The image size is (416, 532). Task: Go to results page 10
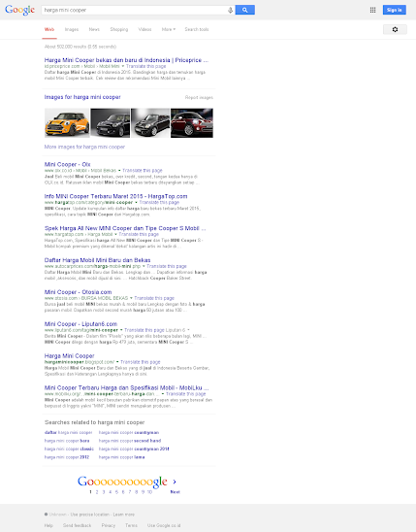(x=149, y=491)
